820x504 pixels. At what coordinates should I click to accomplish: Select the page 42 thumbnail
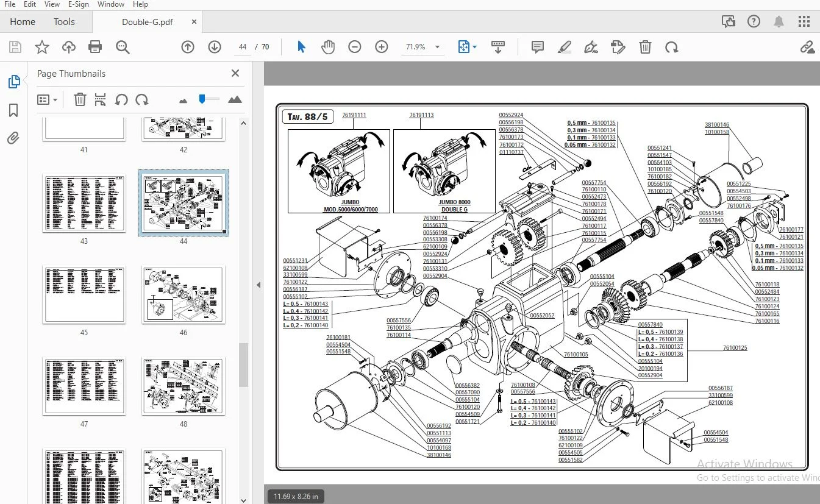pos(184,130)
